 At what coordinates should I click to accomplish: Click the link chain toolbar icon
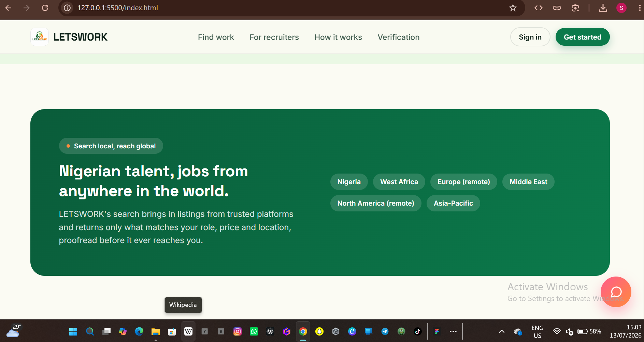[557, 8]
